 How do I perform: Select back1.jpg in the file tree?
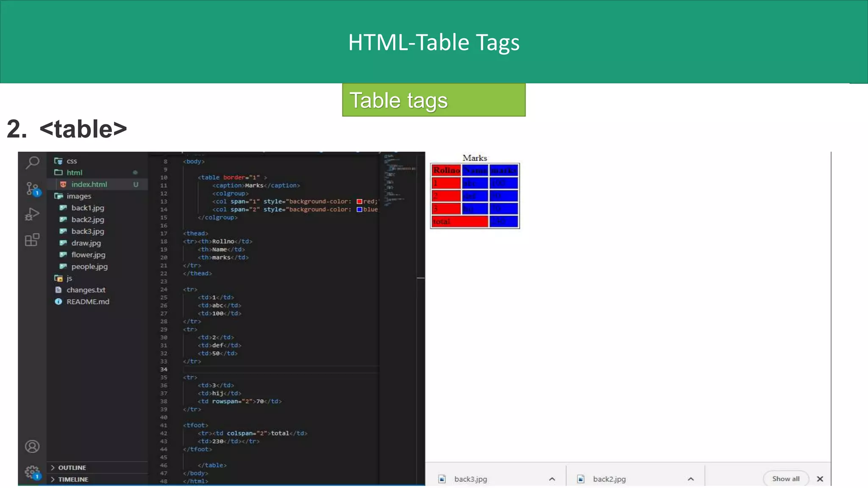88,208
